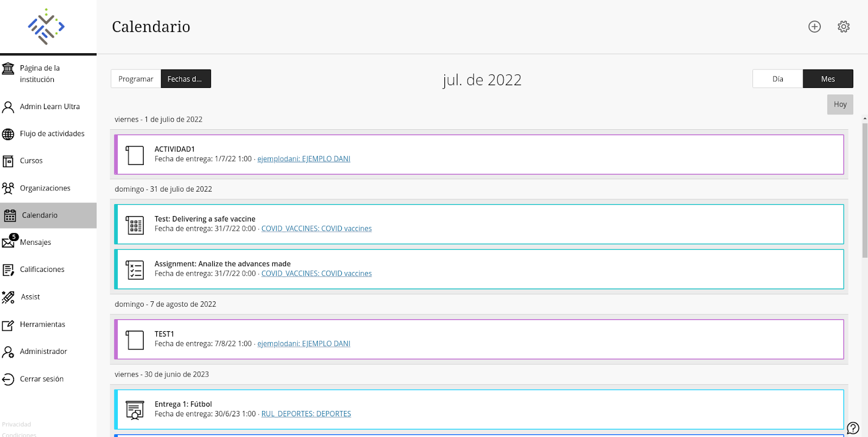Open the institution page building icon
The image size is (868, 437).
click(x=8, y=68)
